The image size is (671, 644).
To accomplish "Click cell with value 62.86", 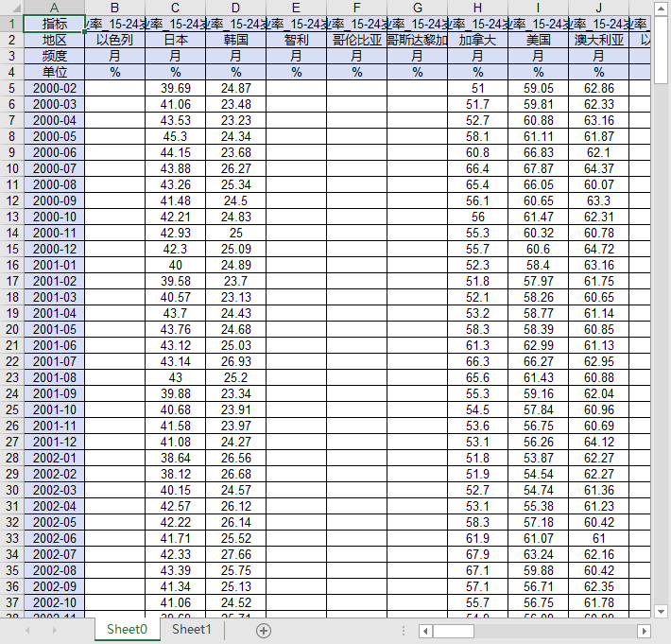I will [598, 88].
